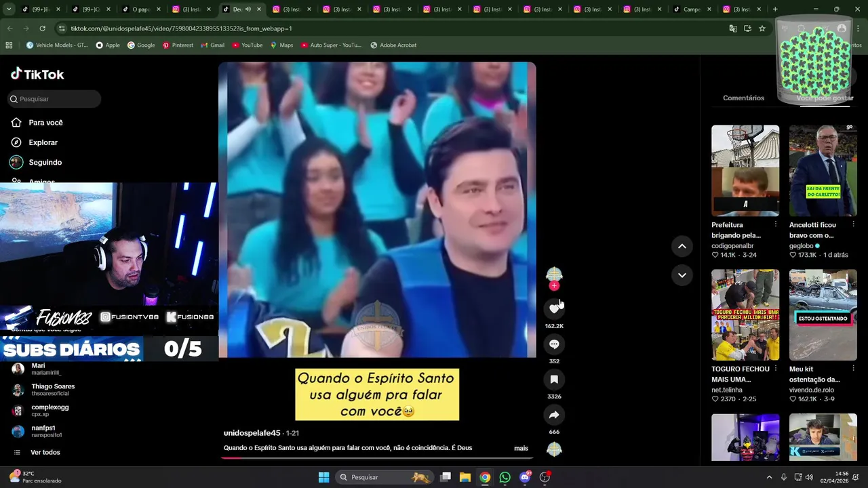Share video using arrow icon
This screenshot has height=488, width=868.
tap(554, 415)
